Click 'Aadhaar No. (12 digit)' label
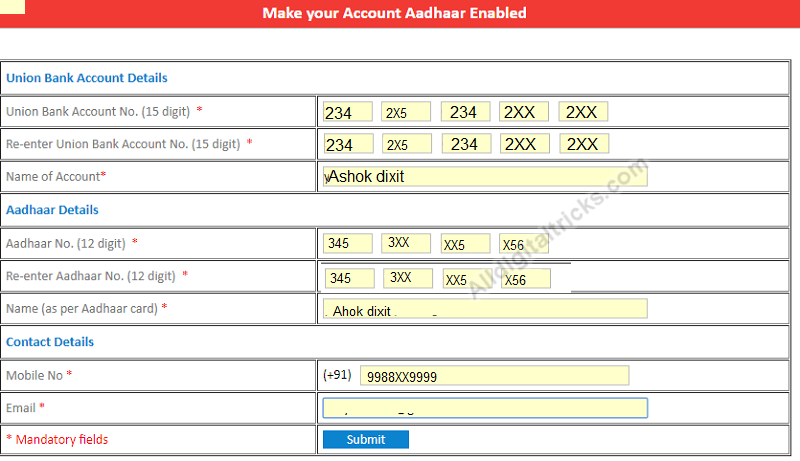The height and width of the screenshot is (461, 800). pos(65,244)
